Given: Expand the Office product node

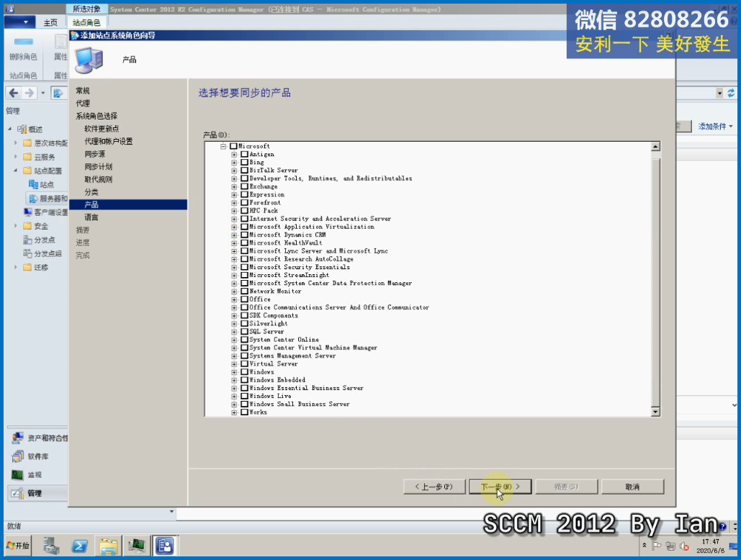Looking at the screenshot, I should (x=234, y=299).
